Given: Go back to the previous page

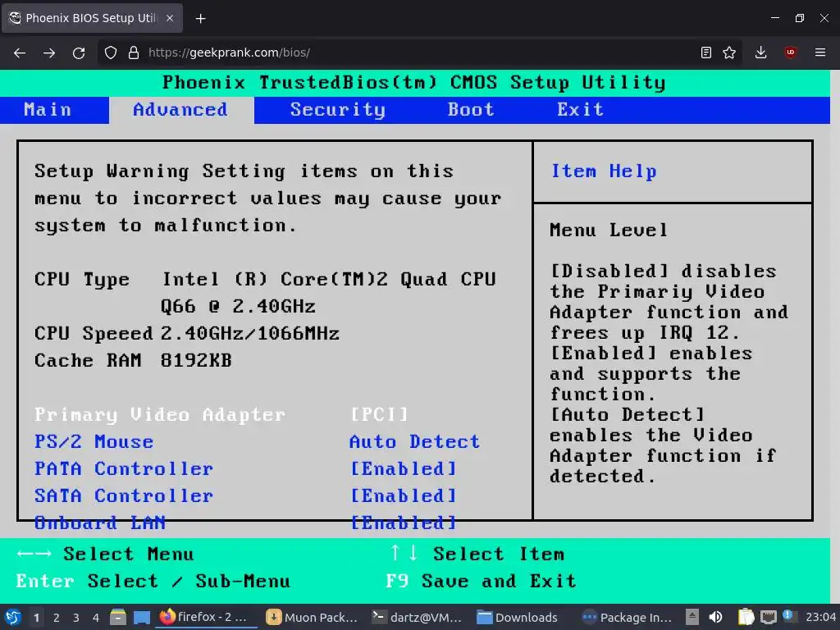Looking at the screenshot, I should tap(20, 52).
